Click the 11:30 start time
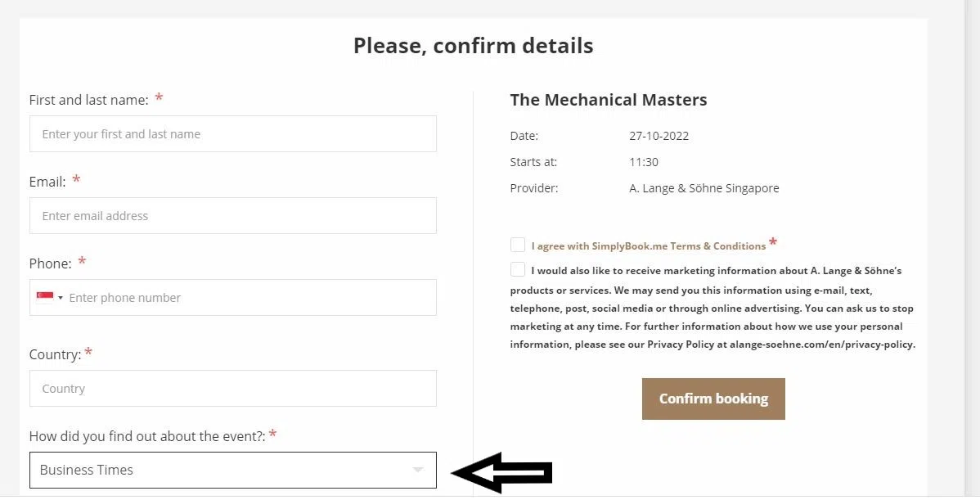This screenshot has height=500, width=980. pyautogui.click(x=644, y=162)
